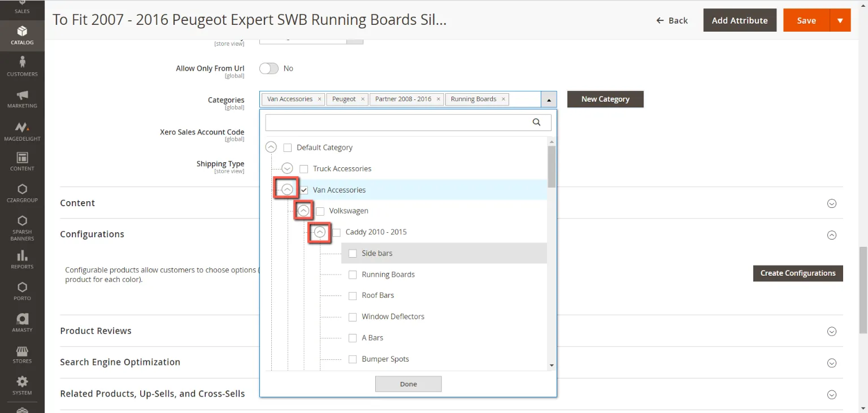Check the Roof Bars checkbox
The image size is (868, 413).
click(353, 295)
